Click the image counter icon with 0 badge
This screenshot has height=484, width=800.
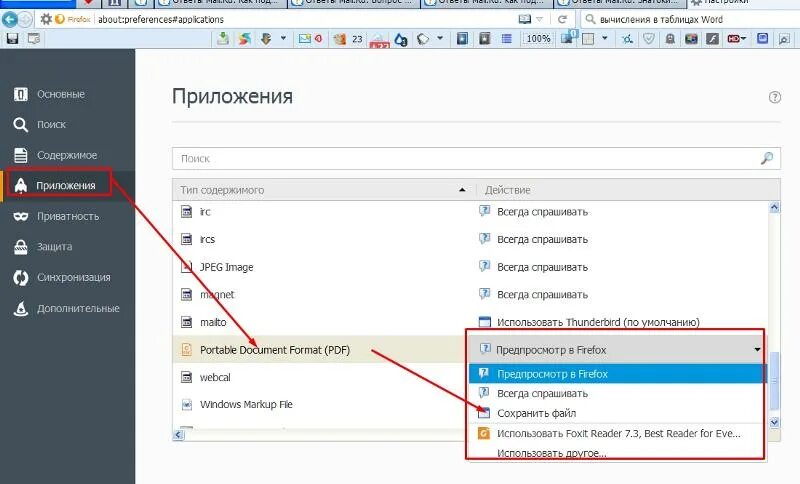[x=568, y=38]
